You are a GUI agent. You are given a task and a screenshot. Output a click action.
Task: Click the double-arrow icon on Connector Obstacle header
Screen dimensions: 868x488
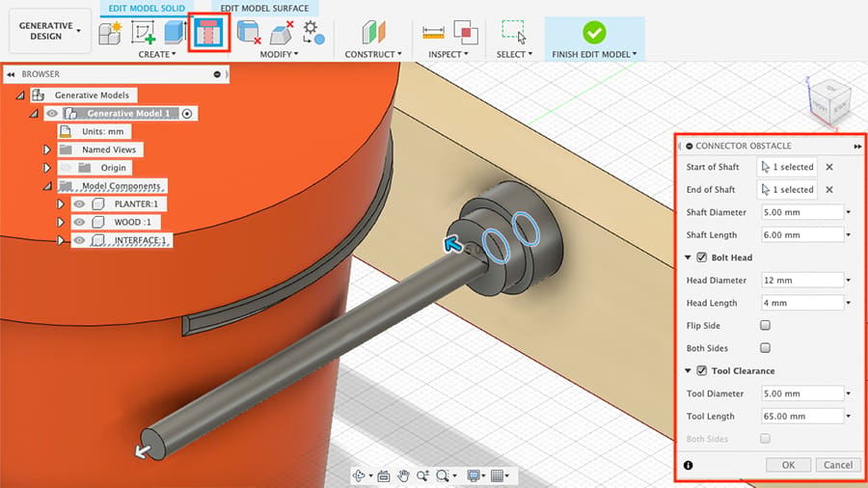(x=857, y=146)
